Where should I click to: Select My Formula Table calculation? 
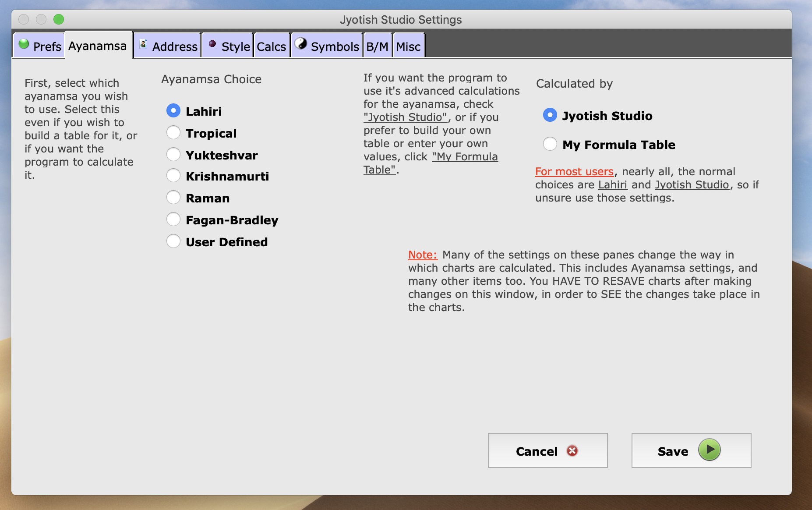pyautogui.click(x=550, y=144)
